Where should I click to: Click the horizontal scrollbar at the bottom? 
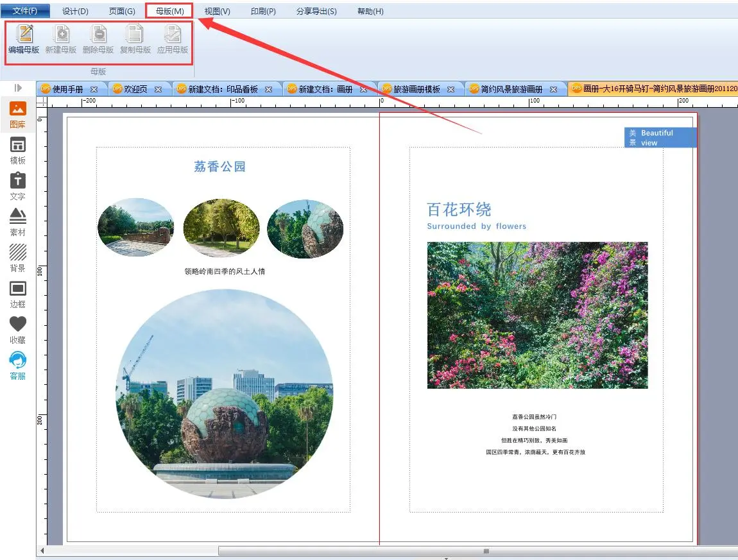(x=485, y=551)
